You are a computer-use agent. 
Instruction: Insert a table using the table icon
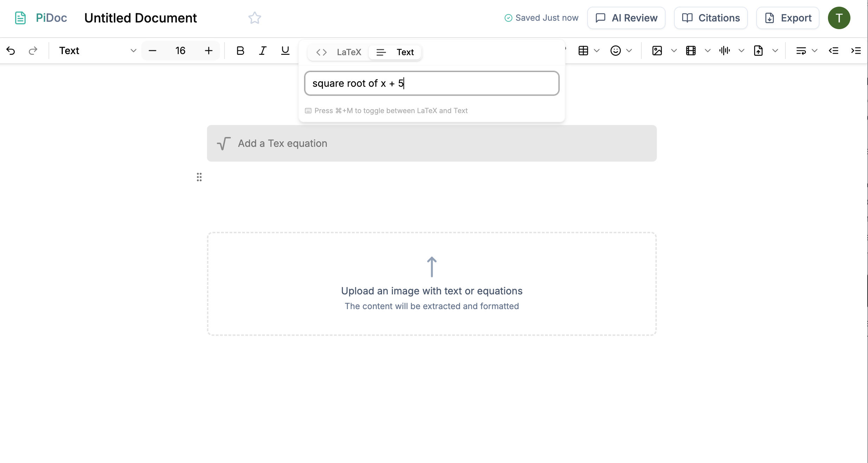pyautogui.click(x=583, y=51)
